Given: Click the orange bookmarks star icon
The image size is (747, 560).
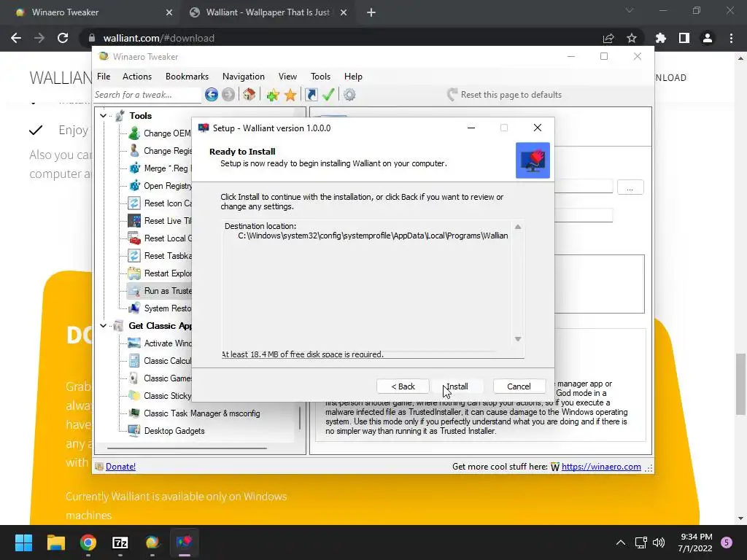Looking at the screenshot, I should click(290, 95).
